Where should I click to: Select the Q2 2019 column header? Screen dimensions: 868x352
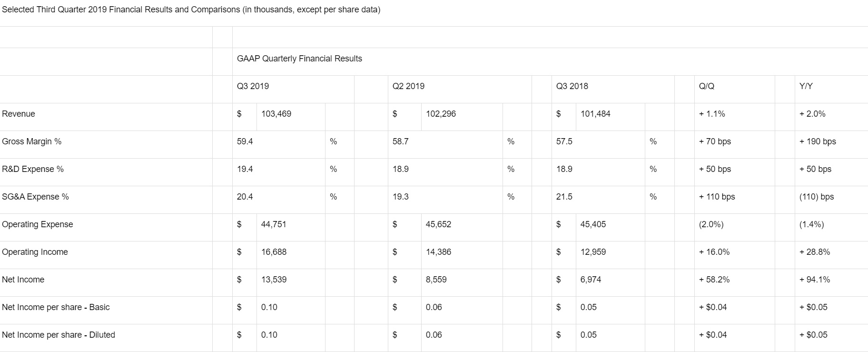click(408, 86)
